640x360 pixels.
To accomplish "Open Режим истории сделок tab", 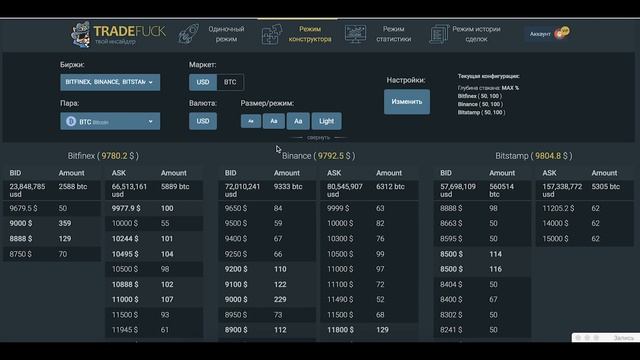I will 476,34.
